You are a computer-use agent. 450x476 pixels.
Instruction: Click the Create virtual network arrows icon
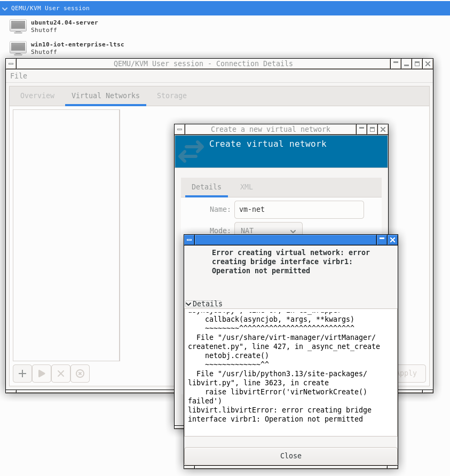pos(191,151)
